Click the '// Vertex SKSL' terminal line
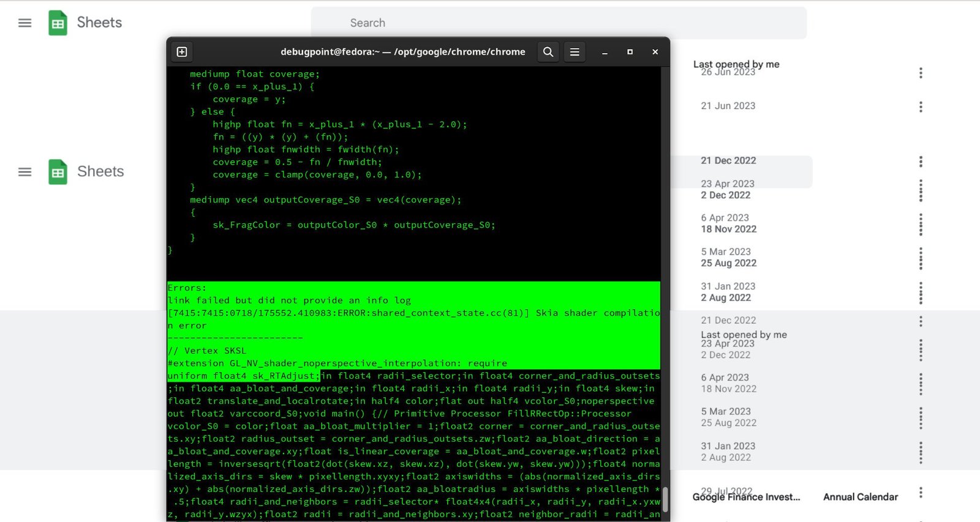 (x=207, y=351)
